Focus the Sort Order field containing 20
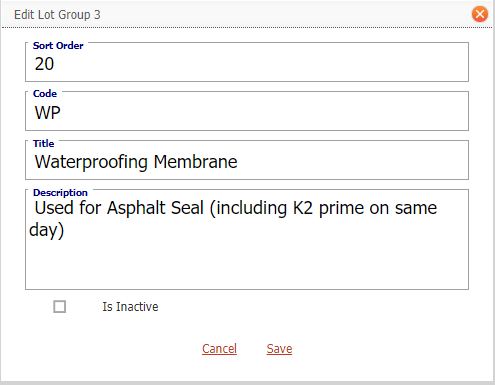495x385 pixels. pyautogui.click(x=247, y=64)
